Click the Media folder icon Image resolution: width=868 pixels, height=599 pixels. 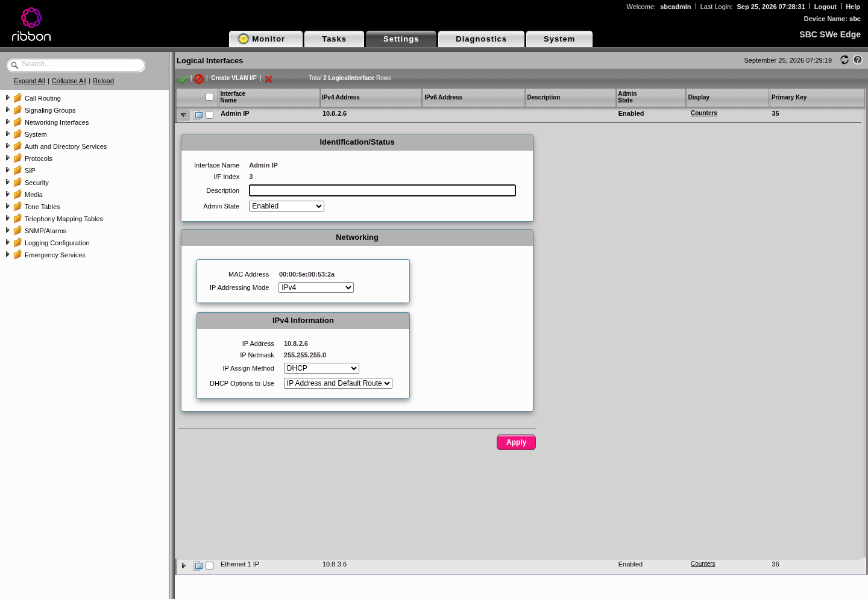tap(17, 194)
